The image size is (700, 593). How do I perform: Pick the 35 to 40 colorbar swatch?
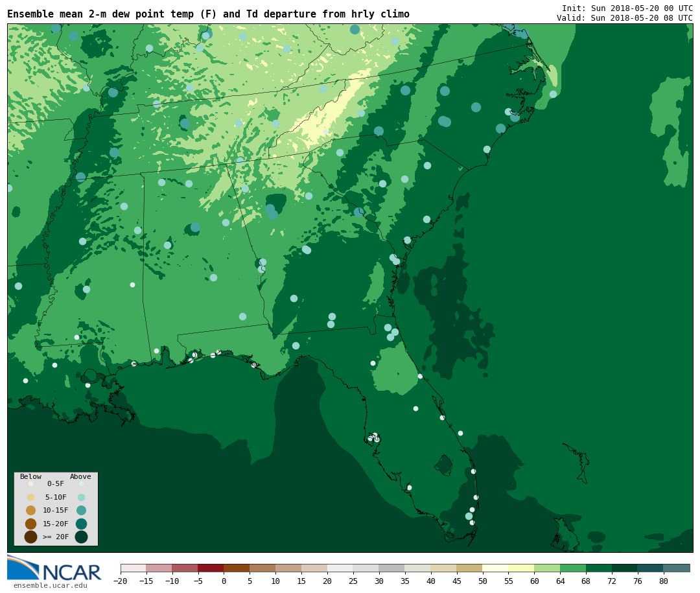[x=418, y=568]
